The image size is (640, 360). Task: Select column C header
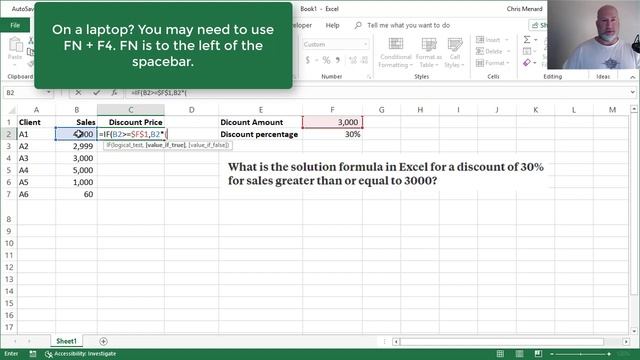(131, 110)
